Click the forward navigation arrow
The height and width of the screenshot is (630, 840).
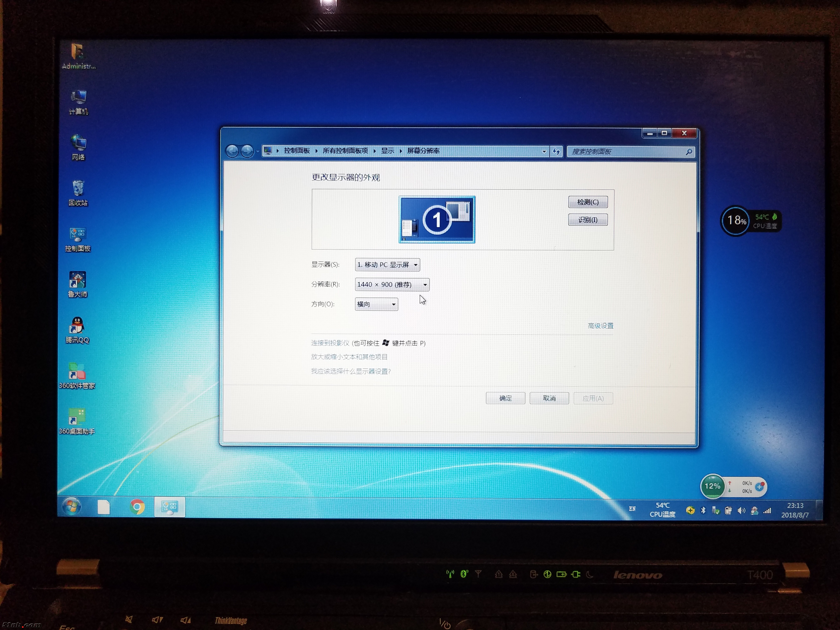(x=247, y=151)
